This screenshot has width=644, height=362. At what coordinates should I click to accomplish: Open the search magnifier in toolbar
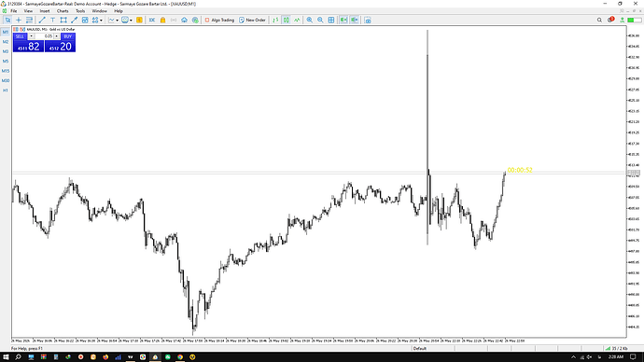click(599, 20)
